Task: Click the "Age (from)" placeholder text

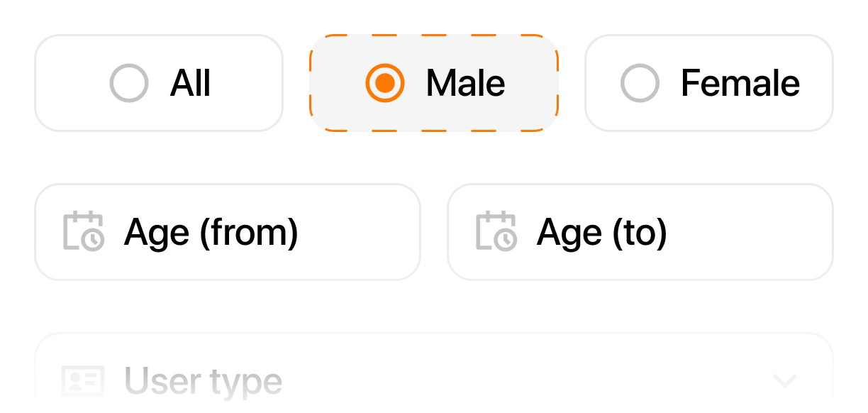Action: click(x=211, y=232)
